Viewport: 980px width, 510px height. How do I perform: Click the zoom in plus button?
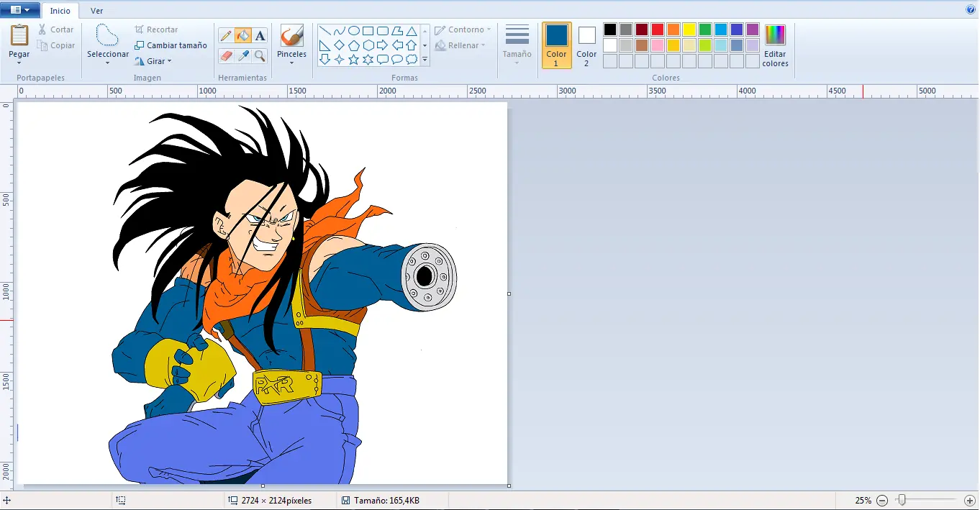click(x=969, y=500)
